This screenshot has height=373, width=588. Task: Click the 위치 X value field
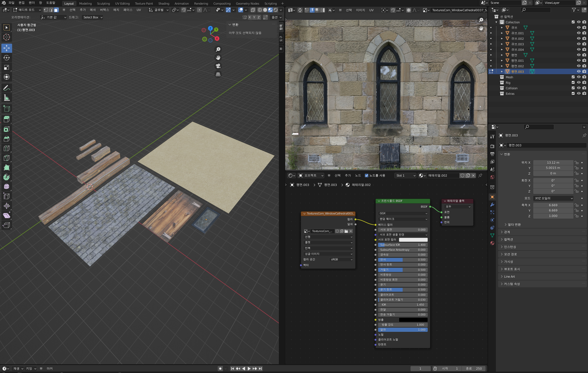553,163
